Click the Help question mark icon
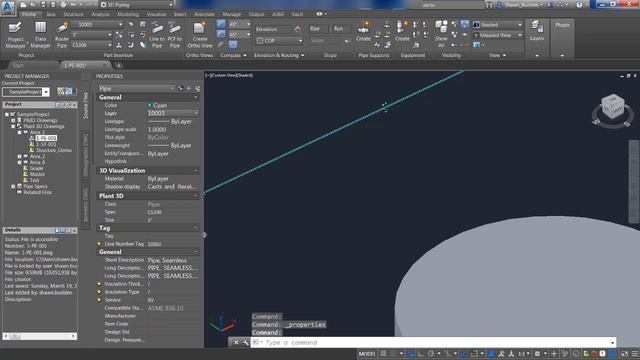The image size is (640, 360). coord(579,4)
